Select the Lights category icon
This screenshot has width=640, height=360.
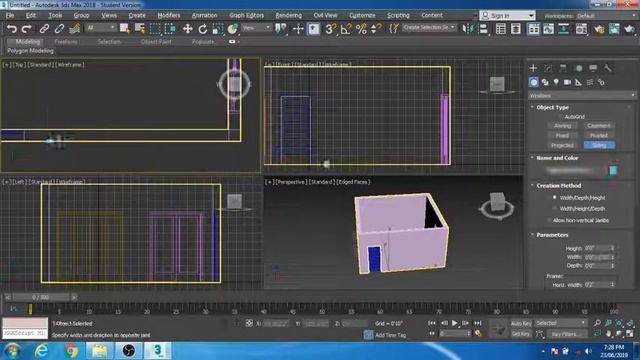pyautogui.click(x=556, y=82)
